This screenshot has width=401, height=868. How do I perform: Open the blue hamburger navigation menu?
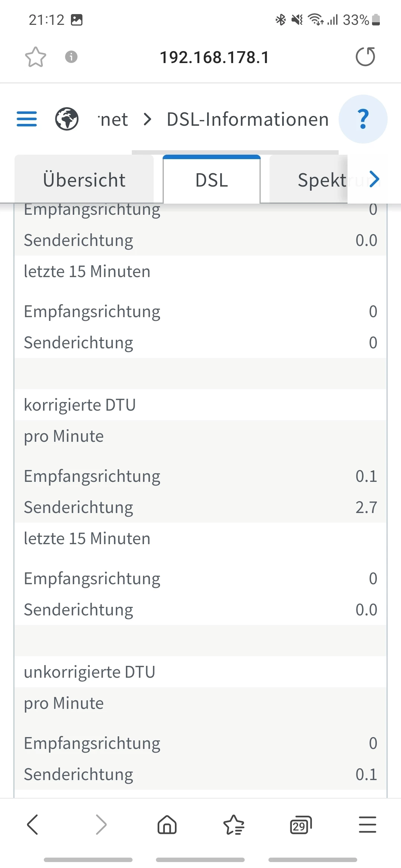27,119
